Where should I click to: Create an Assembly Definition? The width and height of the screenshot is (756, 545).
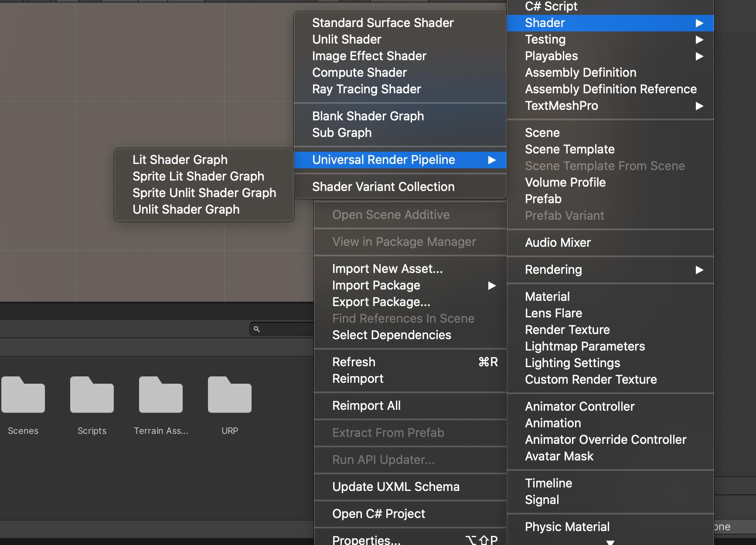(610, 73)
